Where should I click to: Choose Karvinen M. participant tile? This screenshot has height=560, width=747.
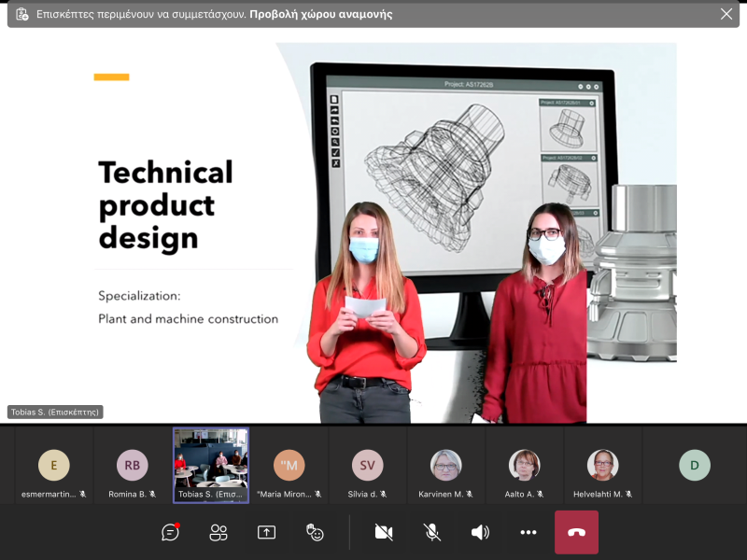click(x=445, y=465)
